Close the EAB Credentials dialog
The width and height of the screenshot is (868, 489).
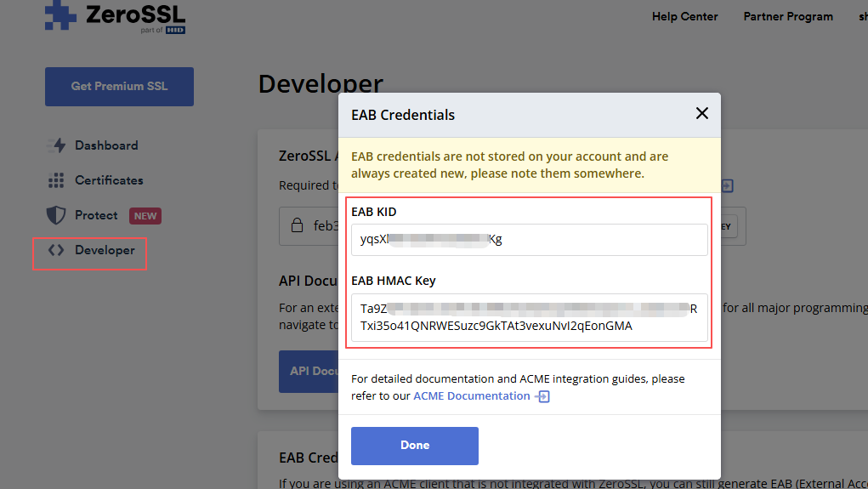click(x=701, y=113)
